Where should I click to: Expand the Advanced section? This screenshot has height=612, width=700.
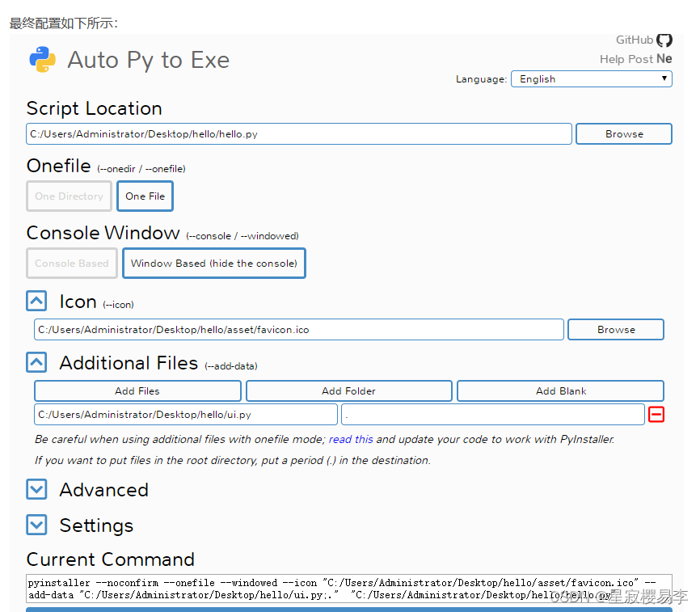pos(36,489)
